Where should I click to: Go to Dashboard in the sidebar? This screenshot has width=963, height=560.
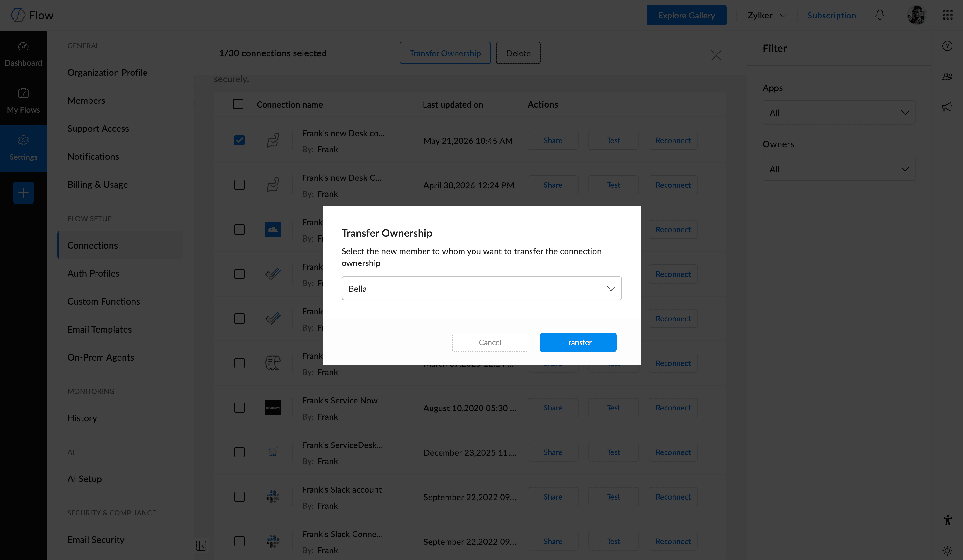pyautogui.click(x=23, y=54)
